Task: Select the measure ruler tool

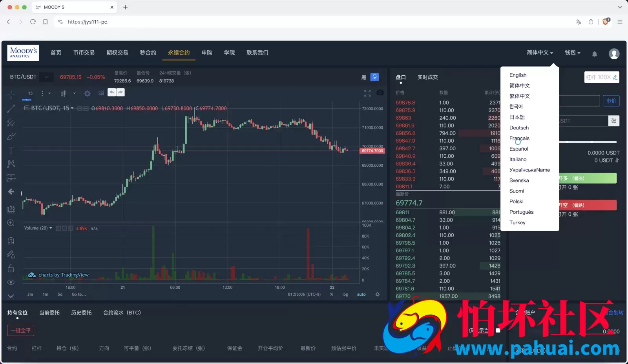Action: (11, 209)
